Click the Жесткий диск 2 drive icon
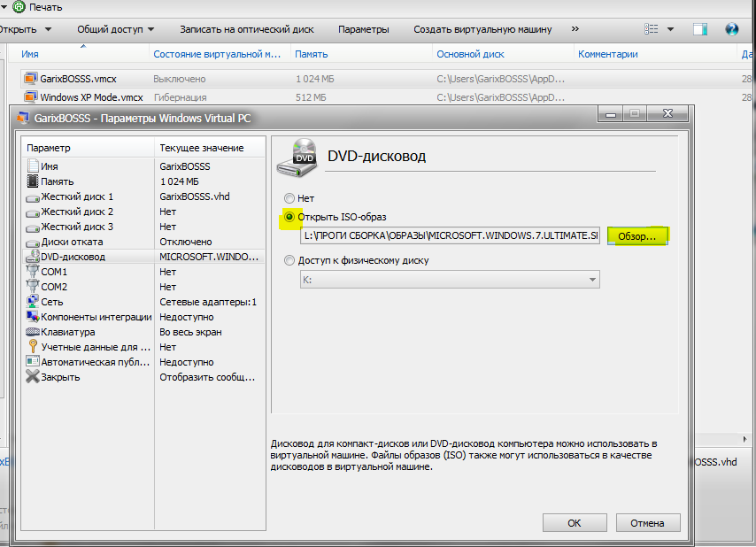This screenshot has height=547, width=756. pos(32,212)
